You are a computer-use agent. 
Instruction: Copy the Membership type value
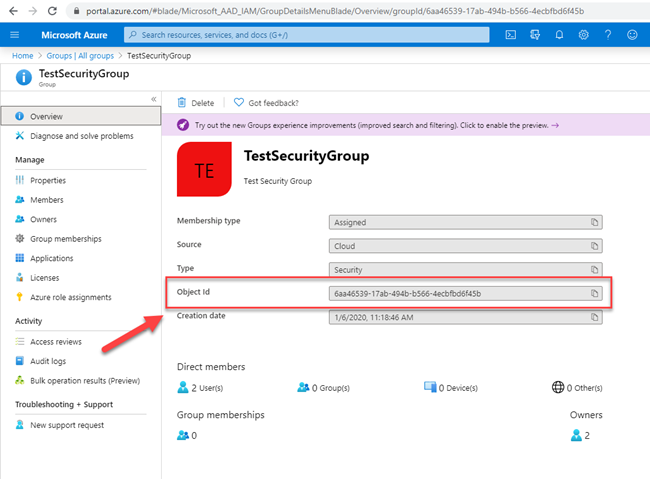click(x=594, y=222)
